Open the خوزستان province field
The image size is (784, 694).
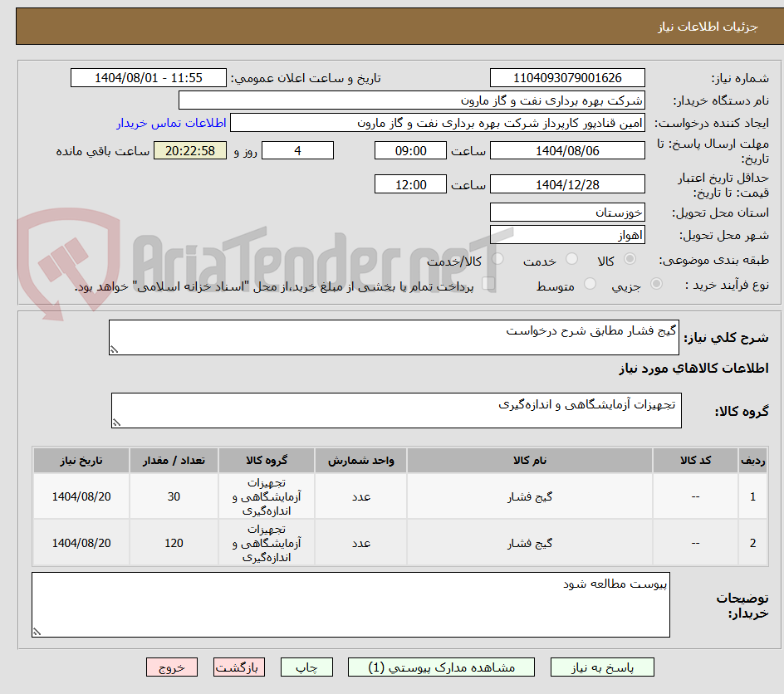coord(567,213)
